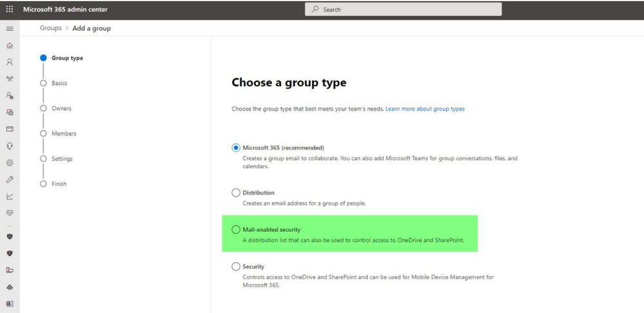Go to Home in the sidebar

pyautogui.click(x=10, y=46)
